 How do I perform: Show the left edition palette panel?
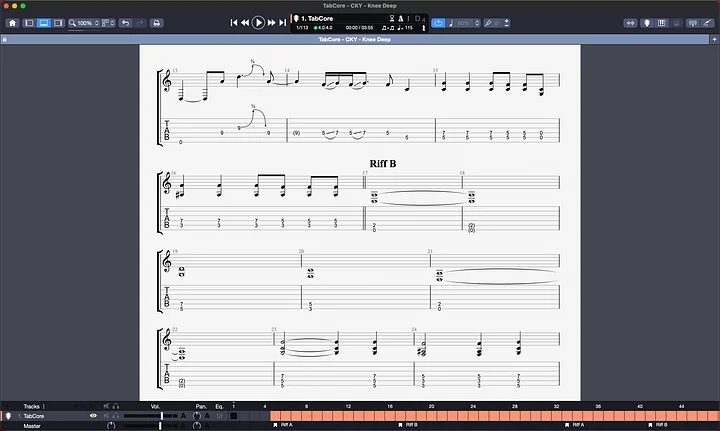[x=29, y=23]
